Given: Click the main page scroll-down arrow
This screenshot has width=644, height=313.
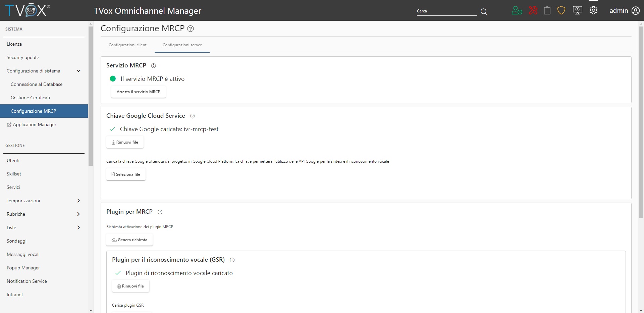Looking at the screenshot, I should tap(641, 311).
